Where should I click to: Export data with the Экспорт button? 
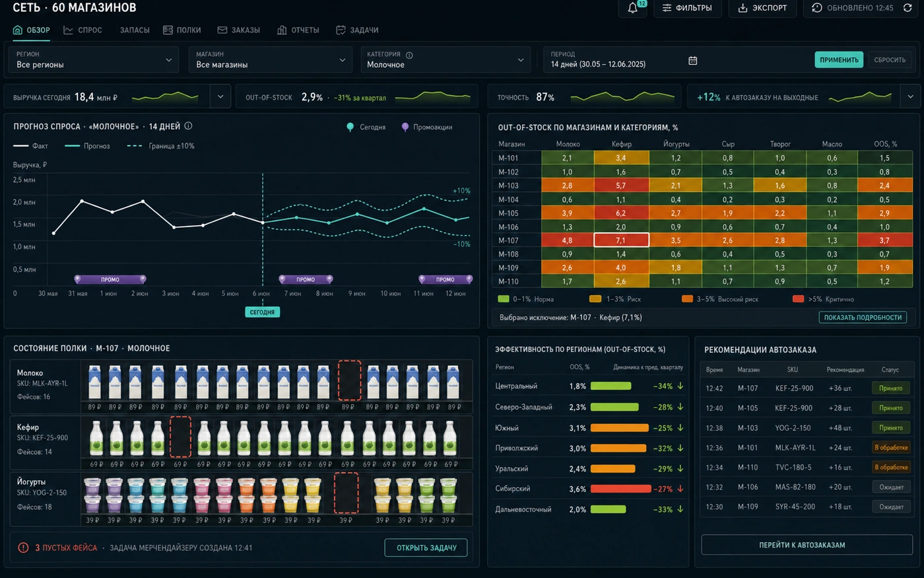click(762, 8)
